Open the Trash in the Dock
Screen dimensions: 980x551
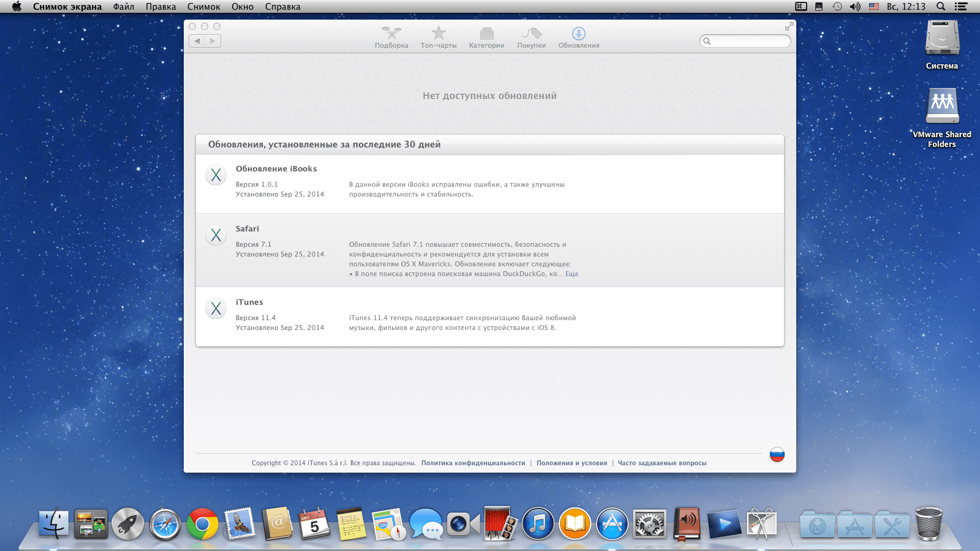929,524
